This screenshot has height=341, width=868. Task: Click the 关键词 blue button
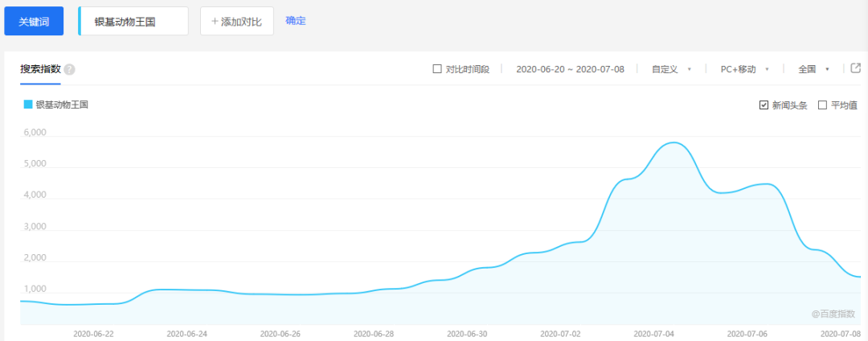pos(34,21)
